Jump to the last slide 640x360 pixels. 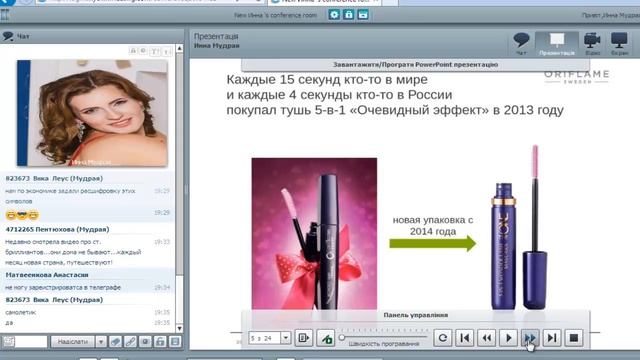click(552, 338)
